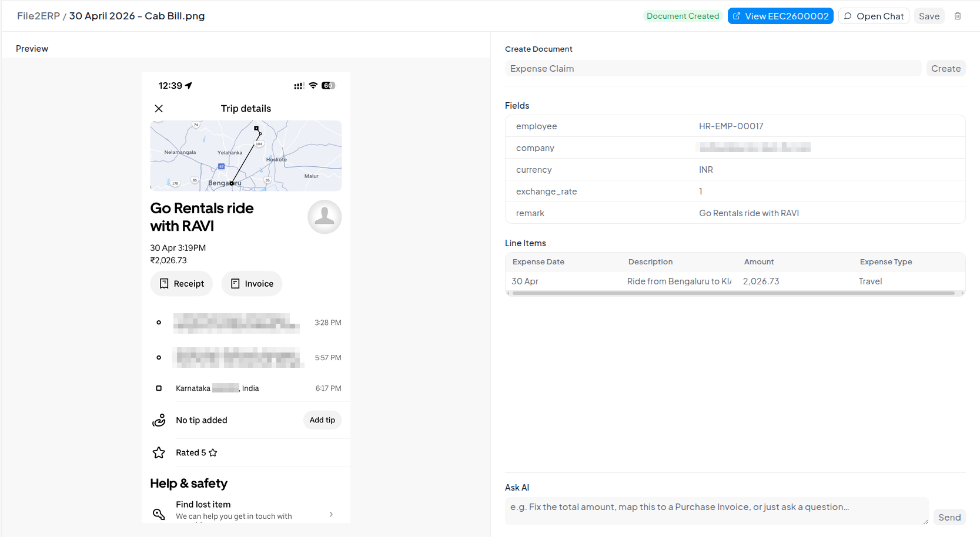This screenshot has width=980, height=537.
Task: Click the external link icon beside View EEC2600002
Action: pyautogui.click(x=737, y=16)
